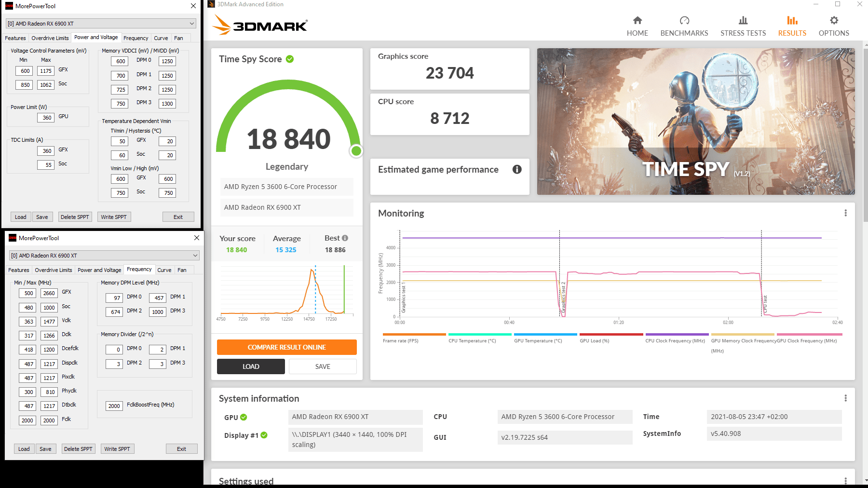Click the Time Spy thumbnail image
The height and width of the screenshot is (488, 868).
coord(696,122)
